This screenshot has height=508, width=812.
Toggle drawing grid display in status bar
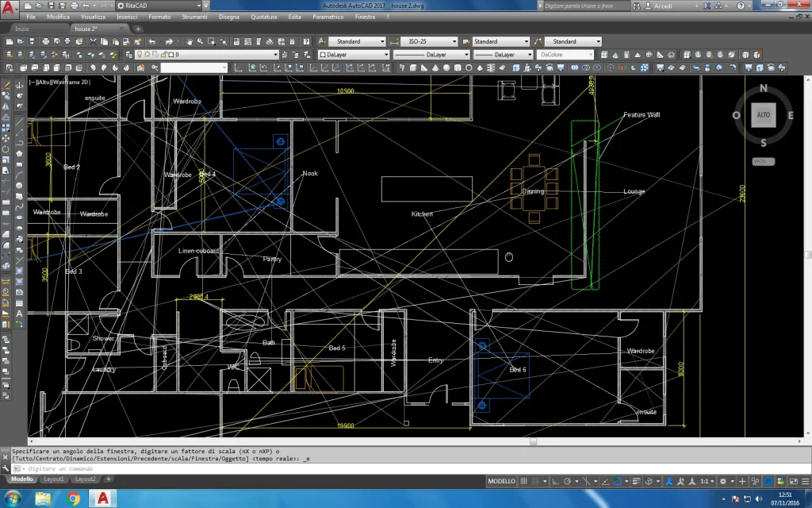[x=523, y=481]
